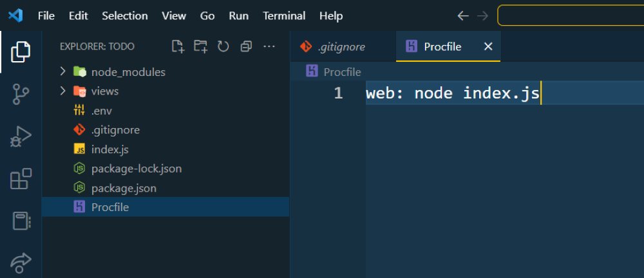
Task: Open Explorer's more actions ellipsis menu
Action: pyautogui.click(x=269, y=46)
